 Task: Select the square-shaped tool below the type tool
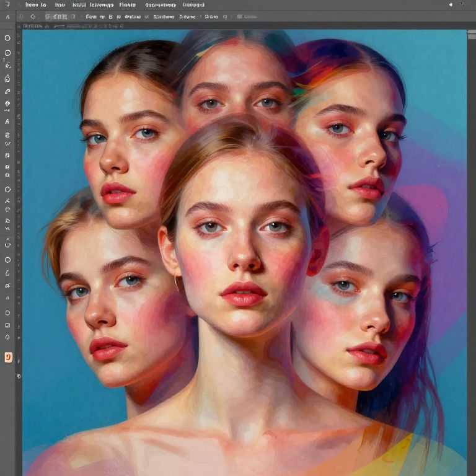point(7,134)
